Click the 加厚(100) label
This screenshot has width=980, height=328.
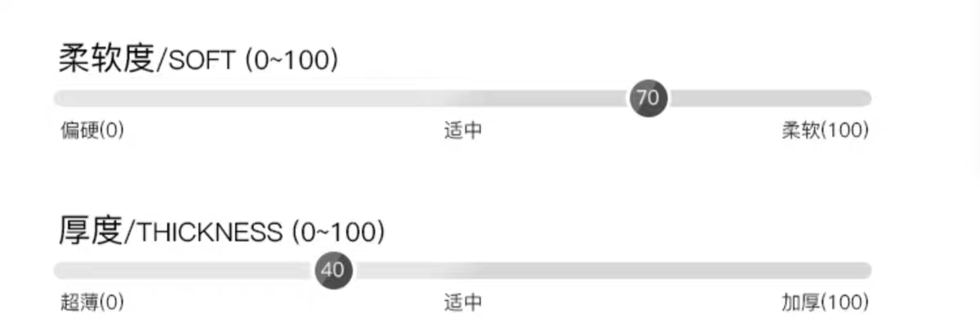[825, 303]
